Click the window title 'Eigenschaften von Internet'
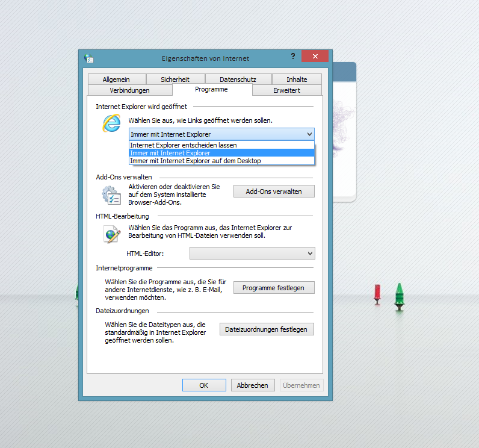Screen dimensions: 479x448 tap(205, 58)
